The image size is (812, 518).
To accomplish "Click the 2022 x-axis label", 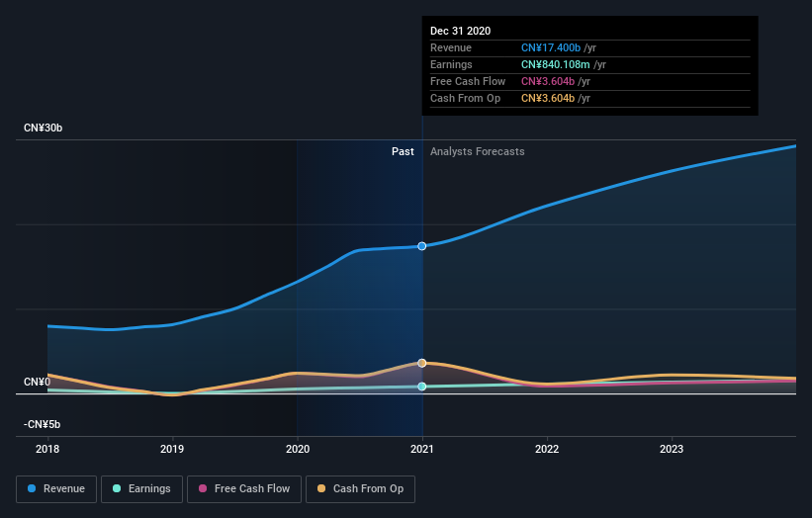I will (x=547, y=449).
